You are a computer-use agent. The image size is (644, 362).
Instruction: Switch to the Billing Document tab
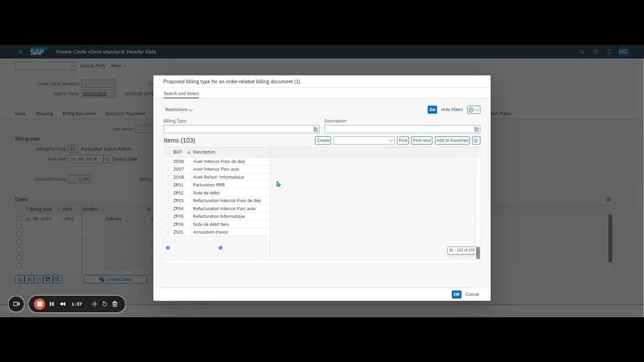pyautogui.click(x=79, y=114)
